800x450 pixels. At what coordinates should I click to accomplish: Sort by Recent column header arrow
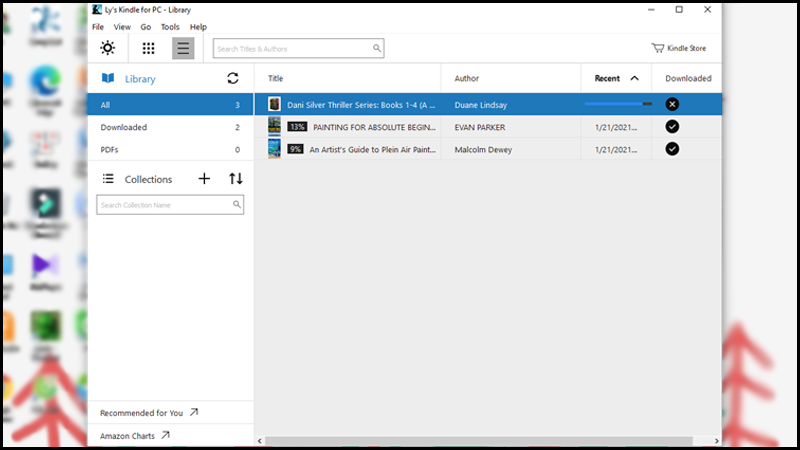[x=634, y=78]
